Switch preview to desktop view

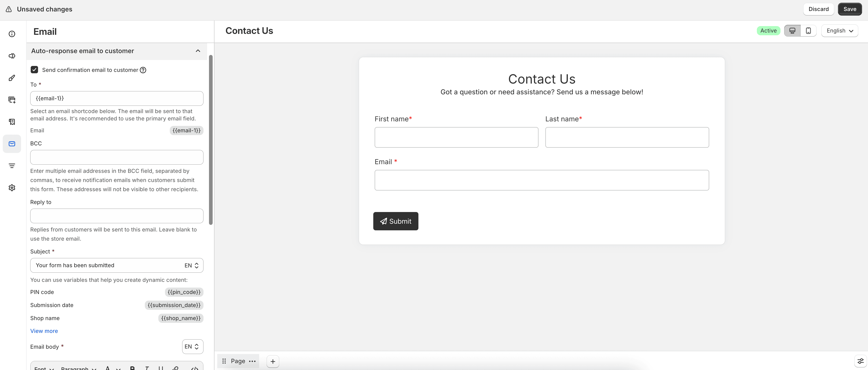tap(792, 31)
